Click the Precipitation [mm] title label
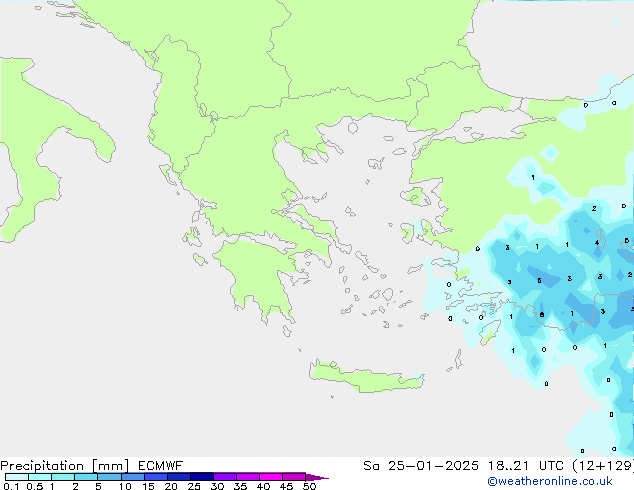Viewport: 634px width, 490px height. pyautogui.click(x=62, y=466)
